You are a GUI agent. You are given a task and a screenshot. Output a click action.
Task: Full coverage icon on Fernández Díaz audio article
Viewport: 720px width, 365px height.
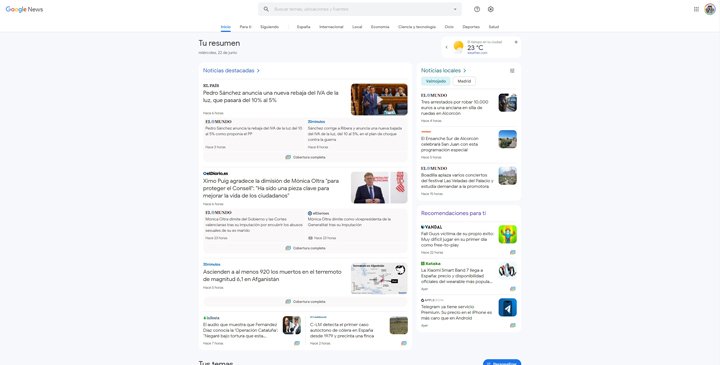click(x=297, y=343)
